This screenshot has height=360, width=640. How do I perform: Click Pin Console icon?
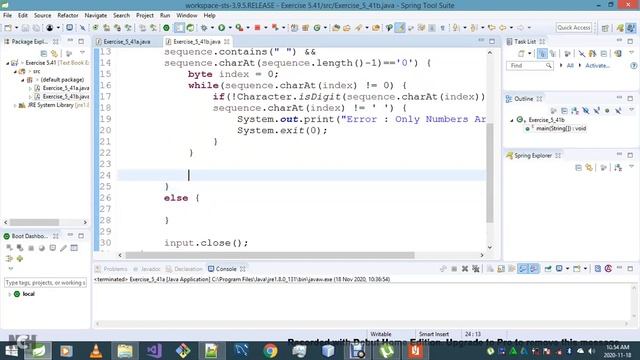point(548,269)
